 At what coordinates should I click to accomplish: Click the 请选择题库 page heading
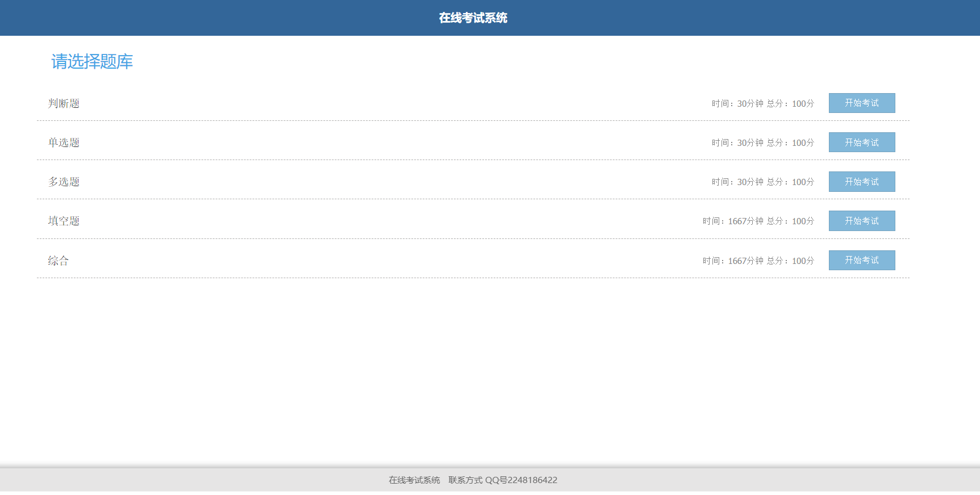(x=92, y=61)
